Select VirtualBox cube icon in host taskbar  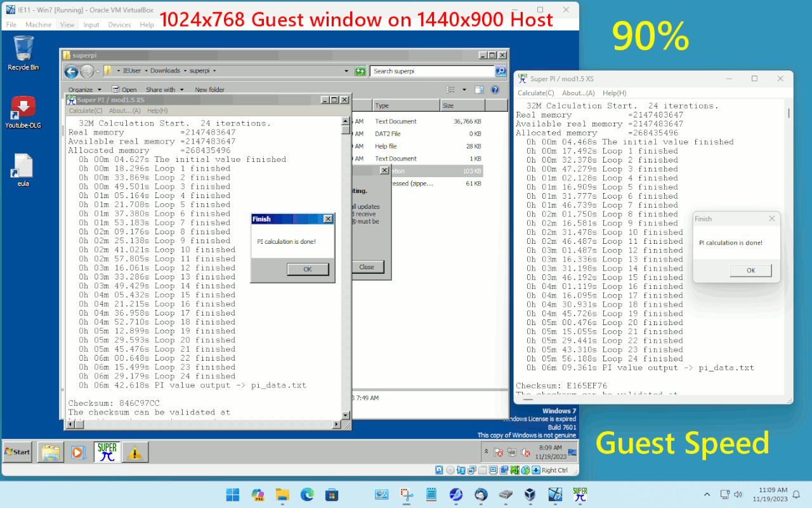tap(530, 494)
